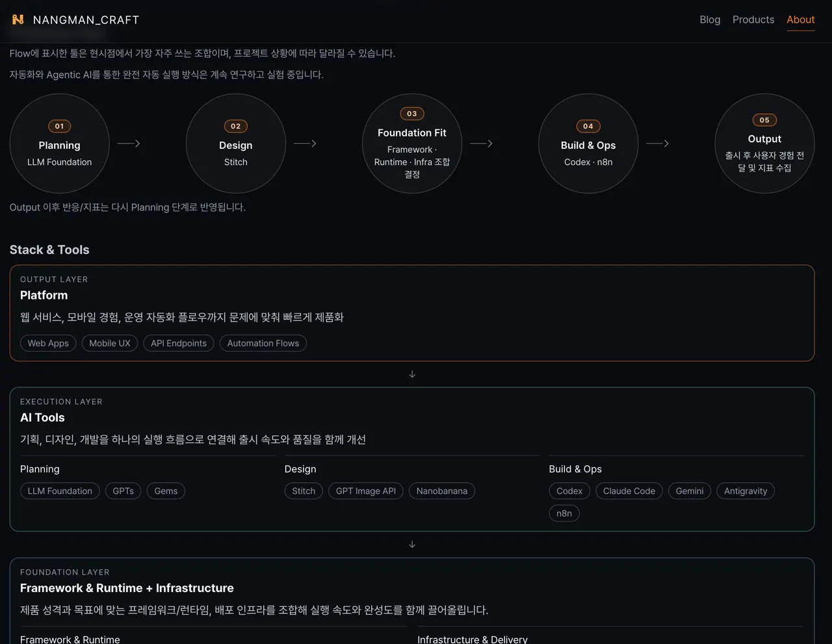832x644 pixels.
Task: Click down arrow below Platform card
Action: (412, 374)
